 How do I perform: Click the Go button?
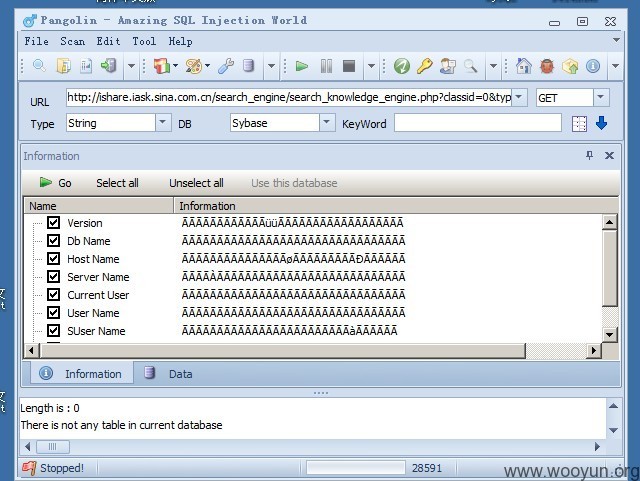pos(56,183)
